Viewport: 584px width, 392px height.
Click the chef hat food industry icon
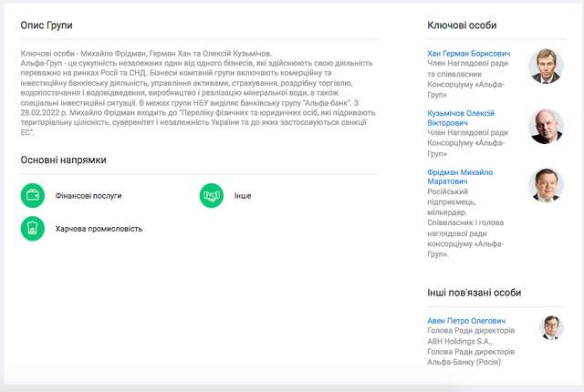pyautogui.click(x=32, y=228)
